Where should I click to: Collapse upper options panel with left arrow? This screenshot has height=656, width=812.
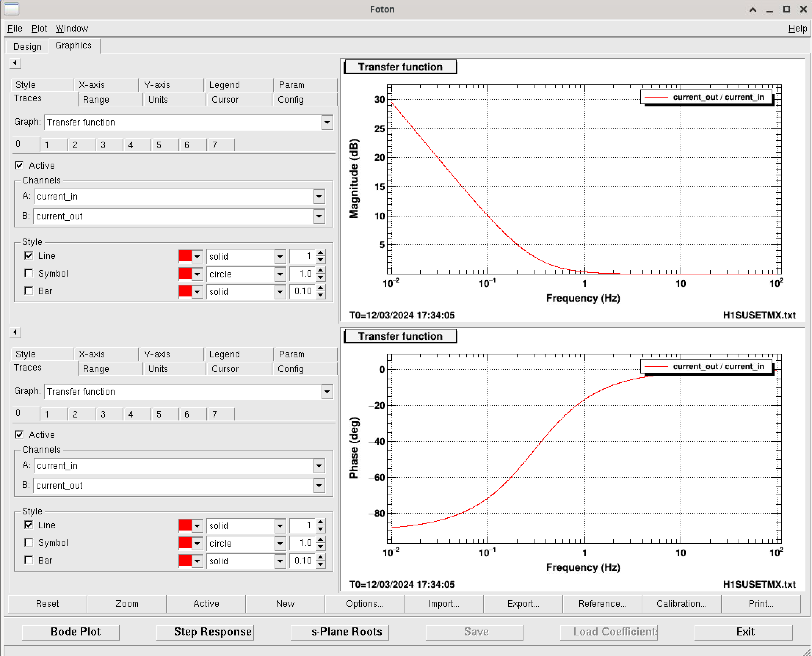pos(15,63)
